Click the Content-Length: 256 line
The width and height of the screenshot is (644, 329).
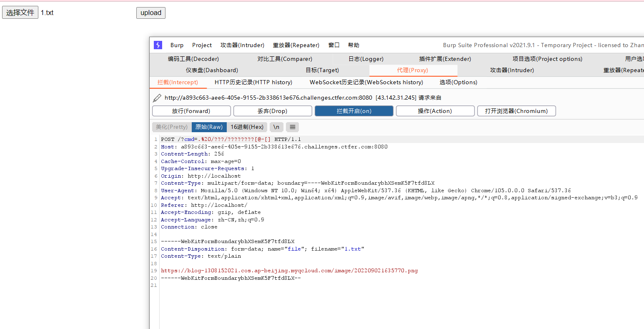(193, 154)
